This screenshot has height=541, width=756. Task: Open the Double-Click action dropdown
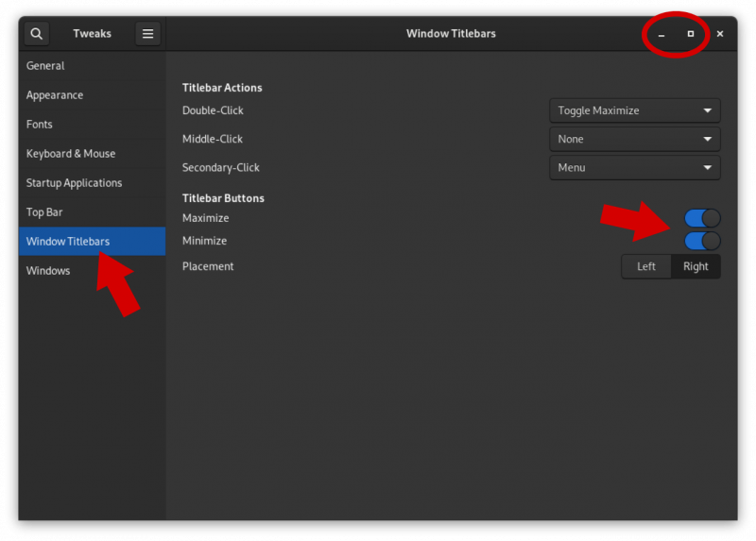(x=635, y=110)
